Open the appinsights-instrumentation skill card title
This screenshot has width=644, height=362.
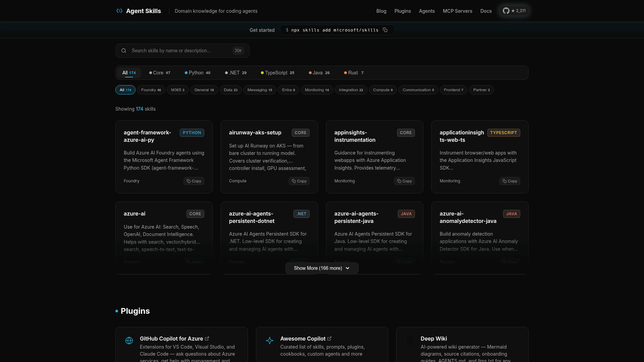355,136
